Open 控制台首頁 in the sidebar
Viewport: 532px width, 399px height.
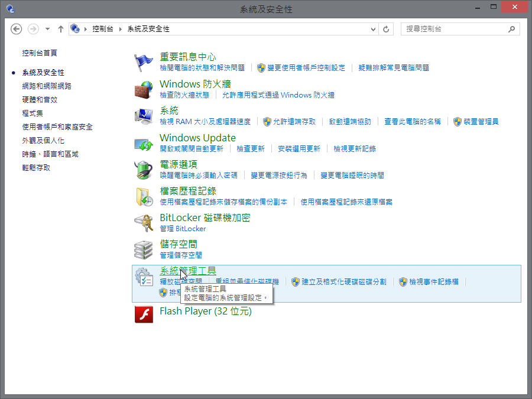click(40, 53)
